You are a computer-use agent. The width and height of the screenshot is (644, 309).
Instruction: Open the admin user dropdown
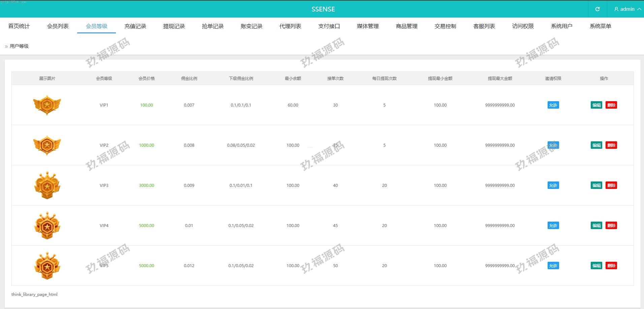pyautogui.click(x=627, y=9)
